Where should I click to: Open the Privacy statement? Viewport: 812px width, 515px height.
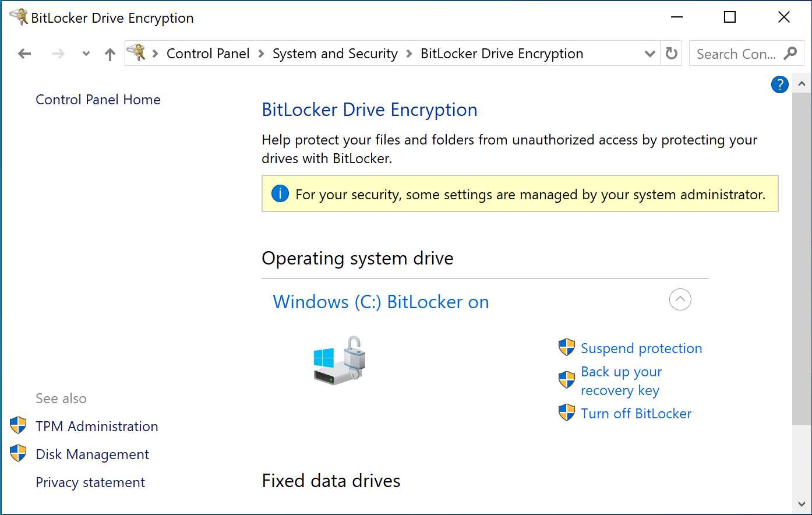[x=90, y=482]
